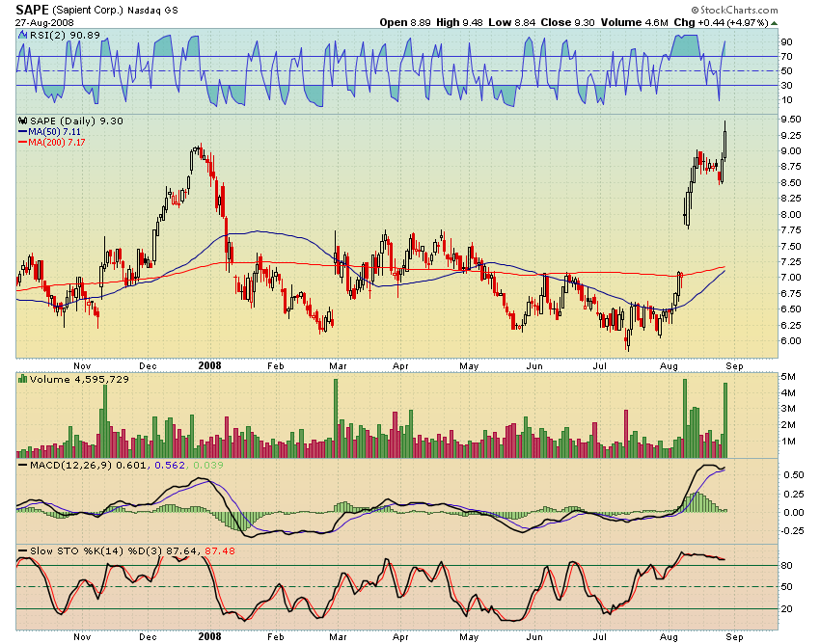
Task: Click the Sep label under the price chart
Action: (x=735, y=366)
